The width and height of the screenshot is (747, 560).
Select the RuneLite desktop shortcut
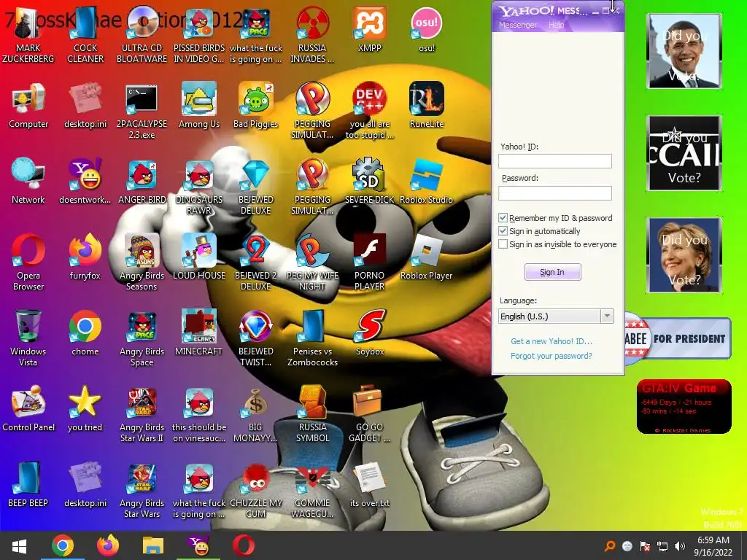tap(426, 106)
